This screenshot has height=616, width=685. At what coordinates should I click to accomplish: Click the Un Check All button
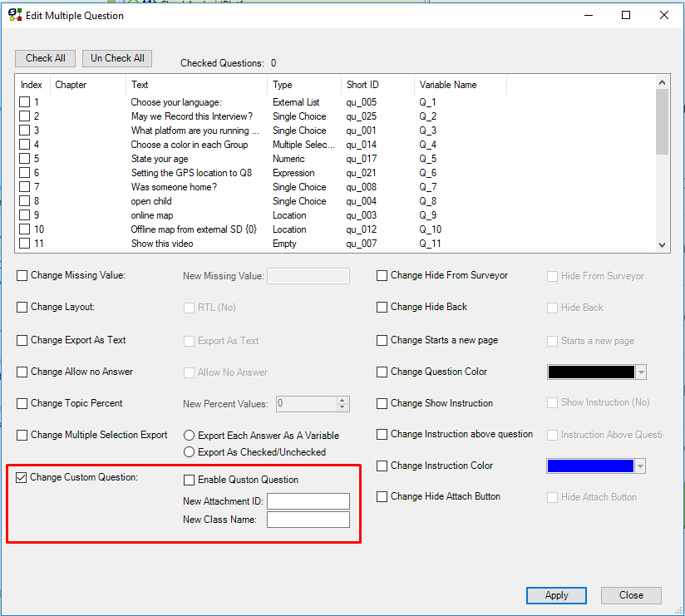(117, 58)
